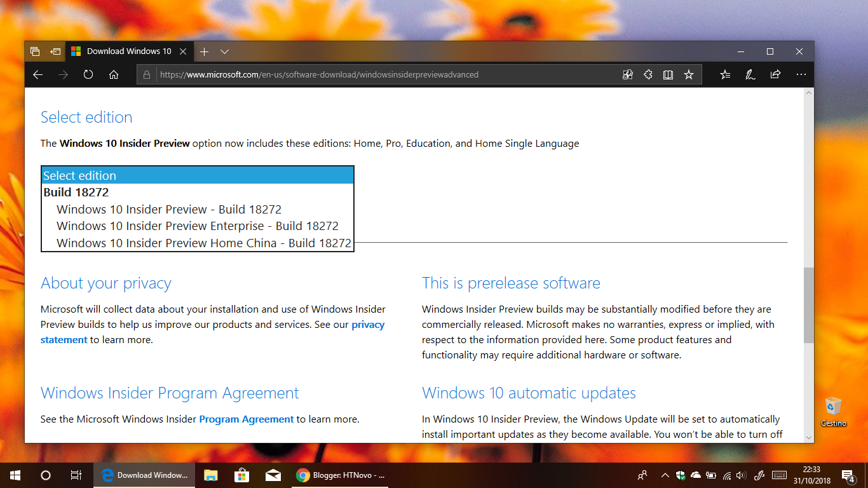
Task: Click the page vertical scrollbar thumb
Action: click(808, 305)
